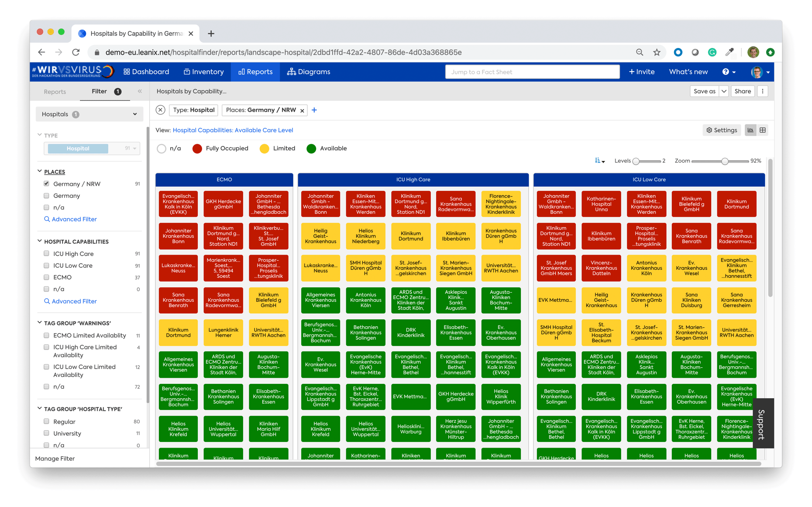Switch report to table grid view
Image resolution: width=812 pixels, height=507 pixels.
coord(763,130)
